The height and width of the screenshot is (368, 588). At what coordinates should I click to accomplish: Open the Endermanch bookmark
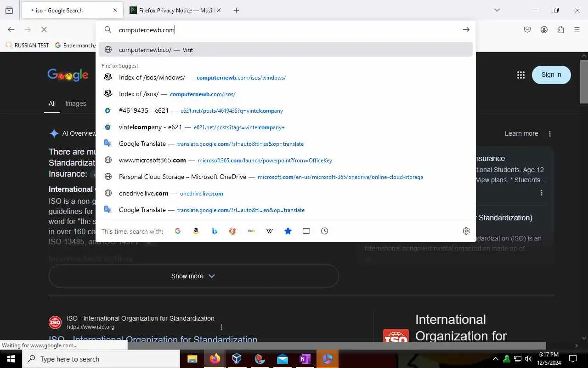[75, 45]
